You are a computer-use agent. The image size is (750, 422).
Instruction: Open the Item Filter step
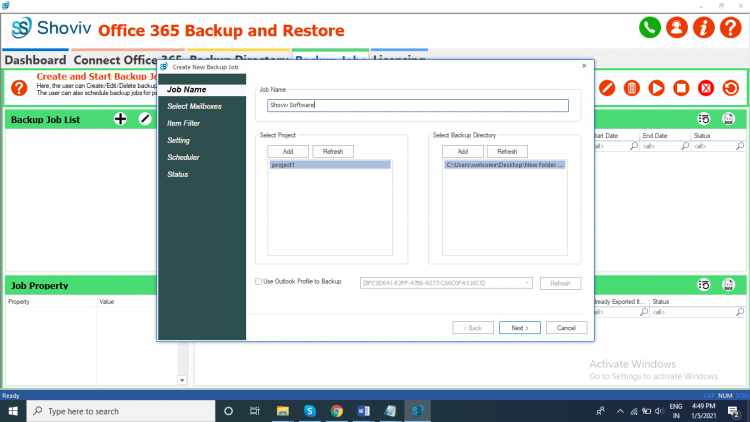(183, 123)
